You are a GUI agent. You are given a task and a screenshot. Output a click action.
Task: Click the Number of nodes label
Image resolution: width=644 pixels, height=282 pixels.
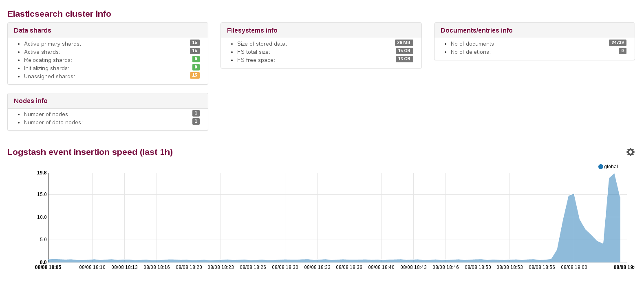(x=47, y=114)
